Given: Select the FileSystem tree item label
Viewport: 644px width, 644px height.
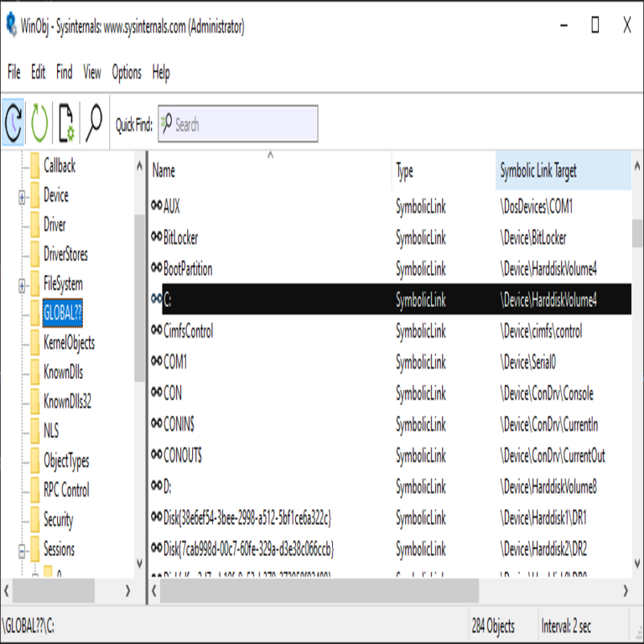Looking at the screenshot, I should pyautogui.click(x=63, y=283).
